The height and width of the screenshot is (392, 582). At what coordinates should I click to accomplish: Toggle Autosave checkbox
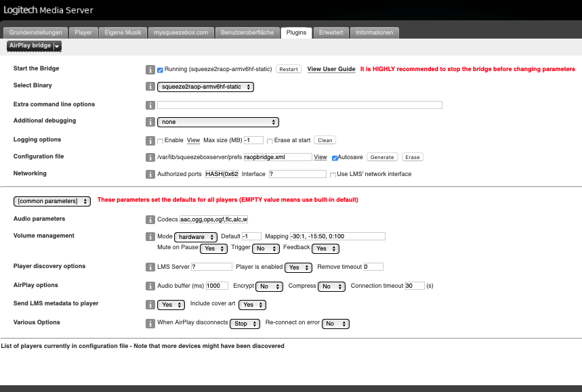click(x=335, y=158)
